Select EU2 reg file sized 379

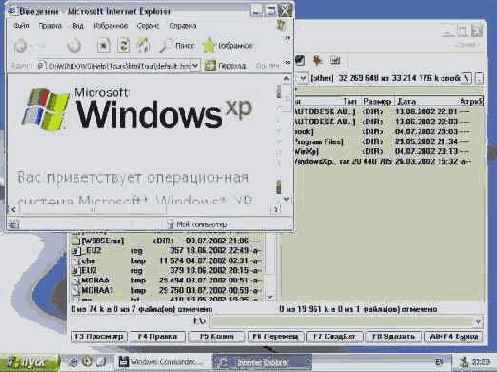tap(167, 270)
